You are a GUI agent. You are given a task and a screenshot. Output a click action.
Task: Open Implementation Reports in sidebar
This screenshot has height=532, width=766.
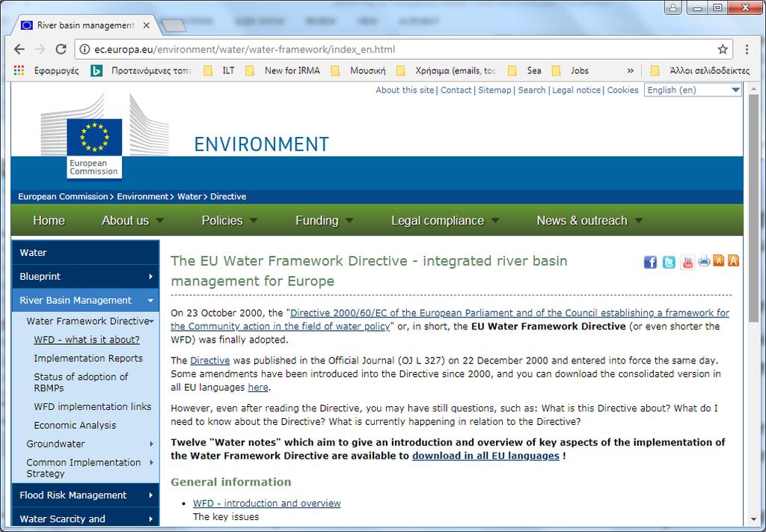(x=88, y=358)
